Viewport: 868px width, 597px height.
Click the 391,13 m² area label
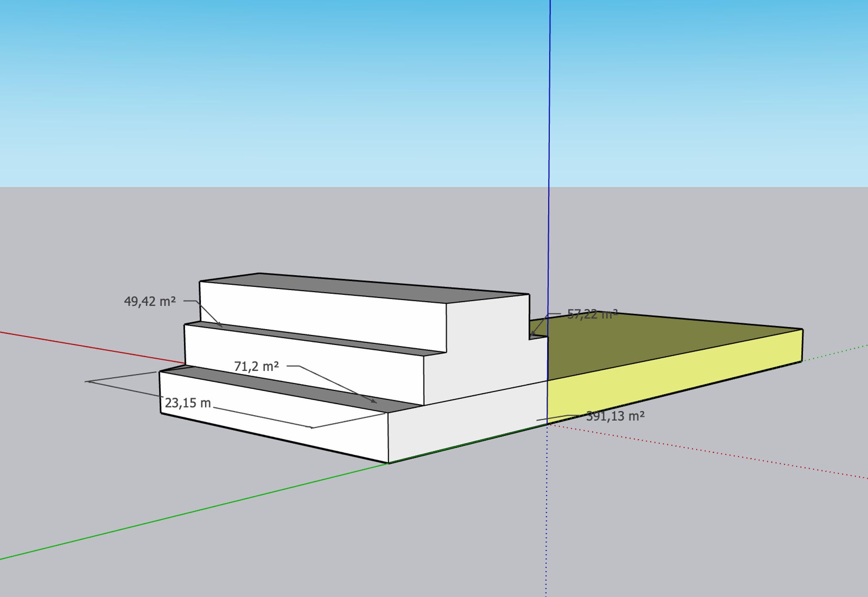[615, 416]
